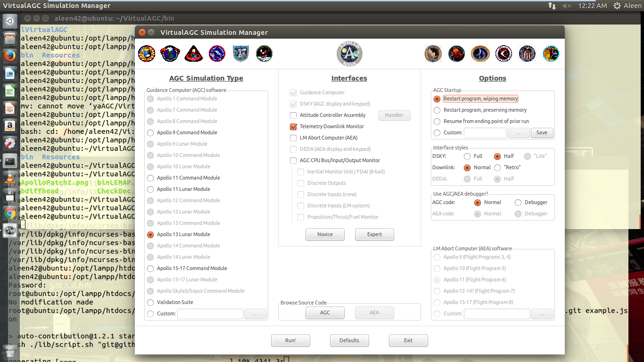
Task: Select Apollo 11 Command Module software
Action: click(183, 178)
